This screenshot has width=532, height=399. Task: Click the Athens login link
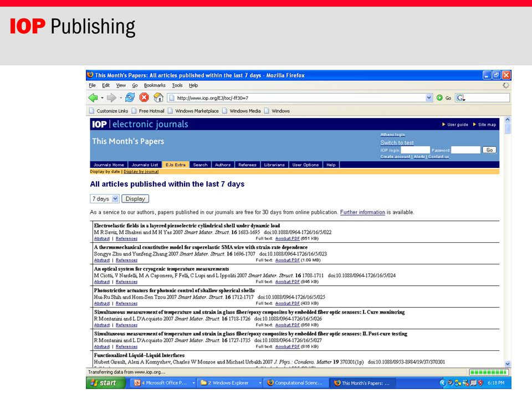(x=392, y=135)
